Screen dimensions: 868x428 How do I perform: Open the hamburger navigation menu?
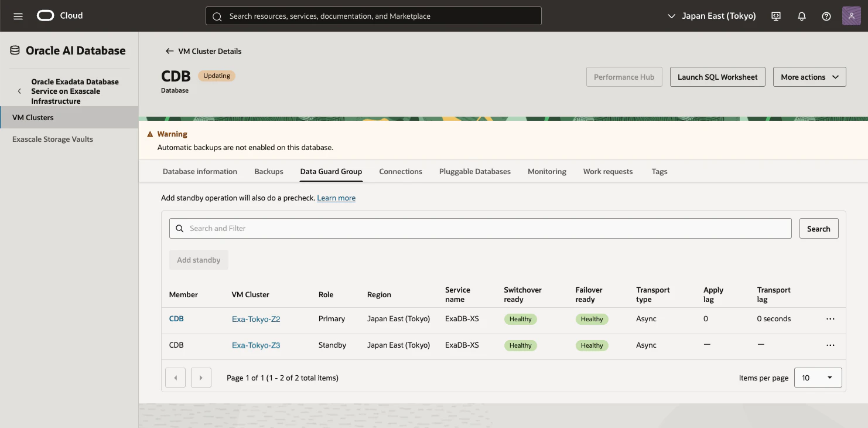(18, 16)
